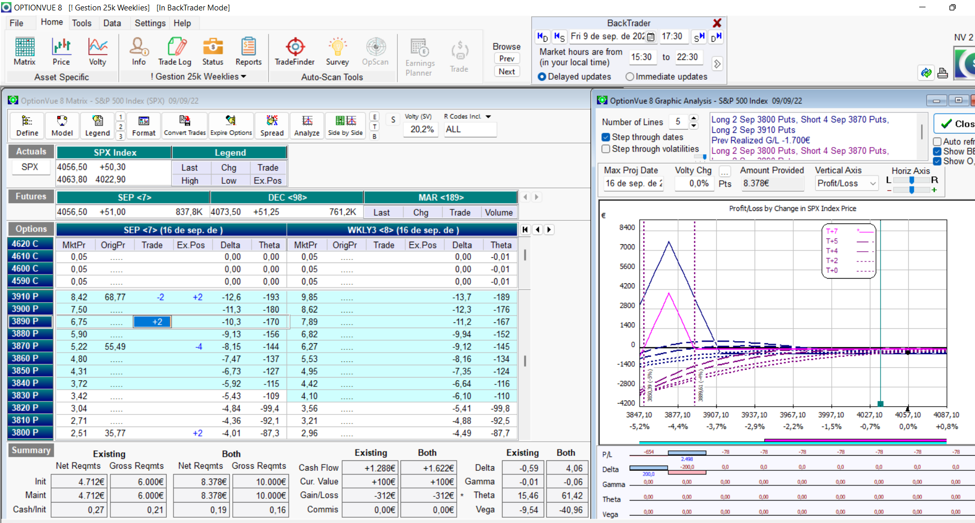Click the Define toolbar icon
975x523 pixels.
point(27,126)
